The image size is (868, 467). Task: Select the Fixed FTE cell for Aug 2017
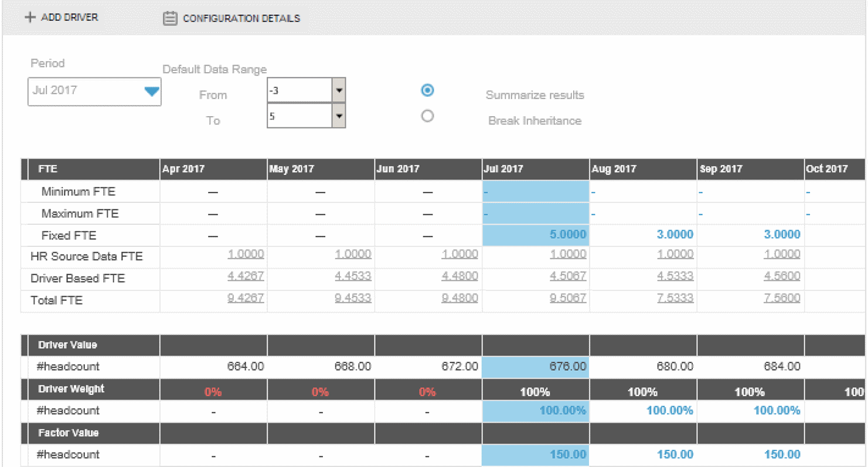[643, 235]
